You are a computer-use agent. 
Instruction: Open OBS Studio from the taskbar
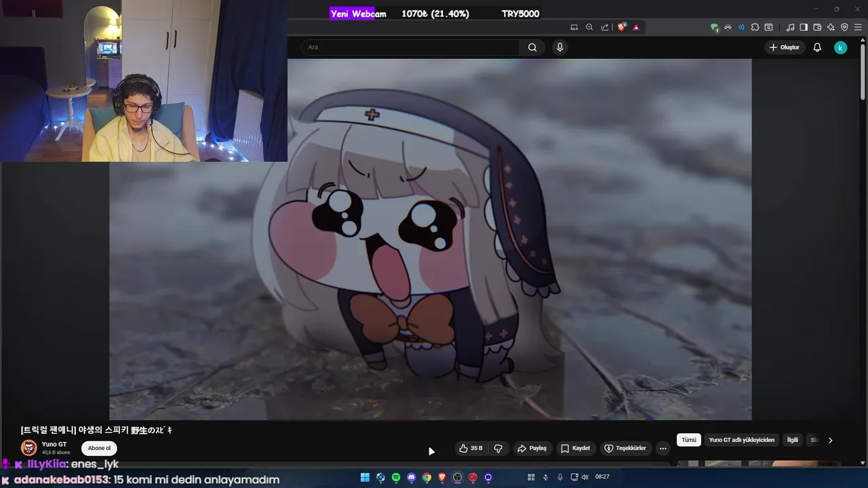(458, 477)
